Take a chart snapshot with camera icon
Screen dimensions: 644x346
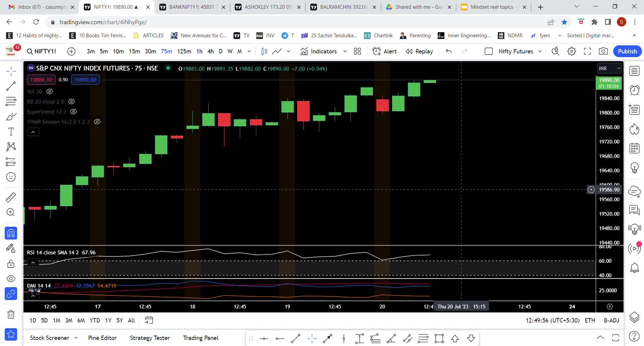(x=603, y=51)
